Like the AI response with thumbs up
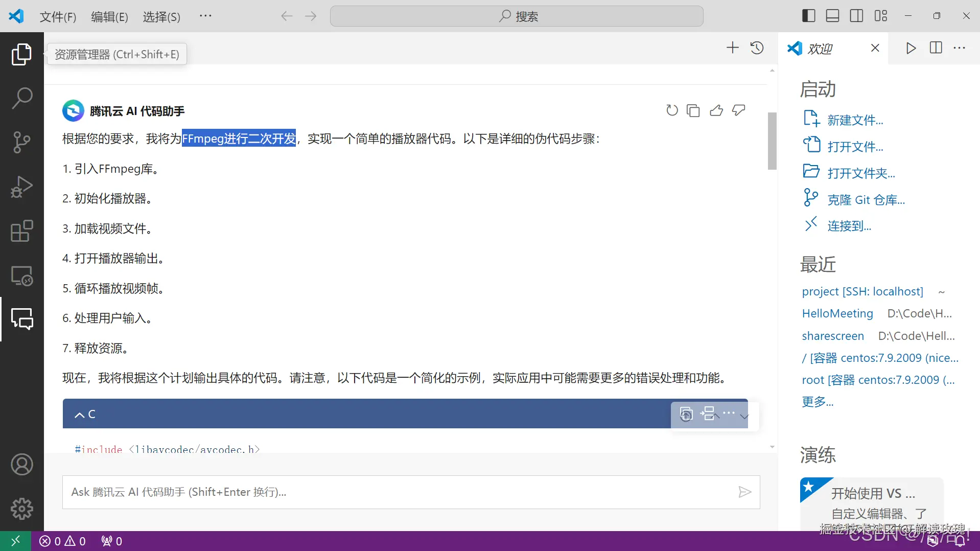This screenshot has height=551, width=980. pyautogui.click(x=716, y=110)
